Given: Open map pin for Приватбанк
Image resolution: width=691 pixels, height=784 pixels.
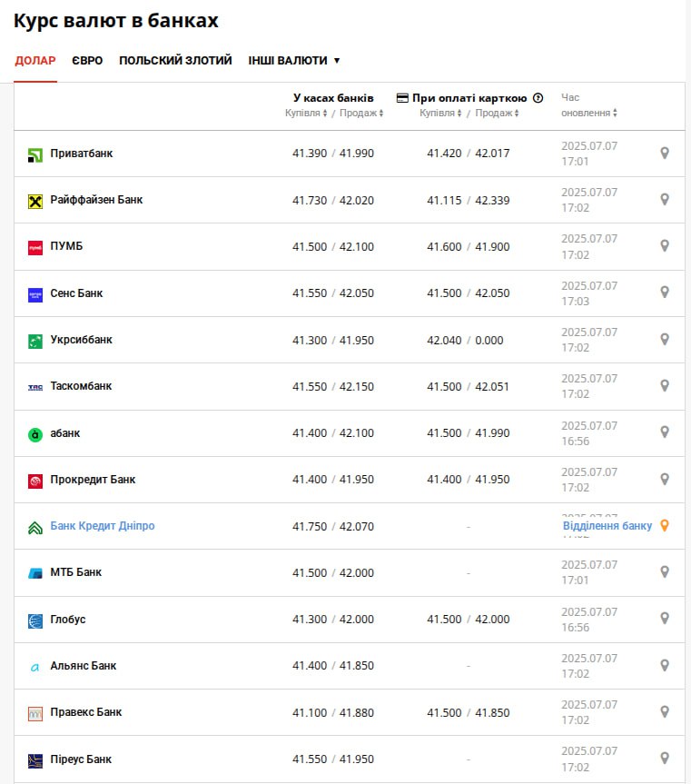Looking at the screenshot, I should (665, 153).
